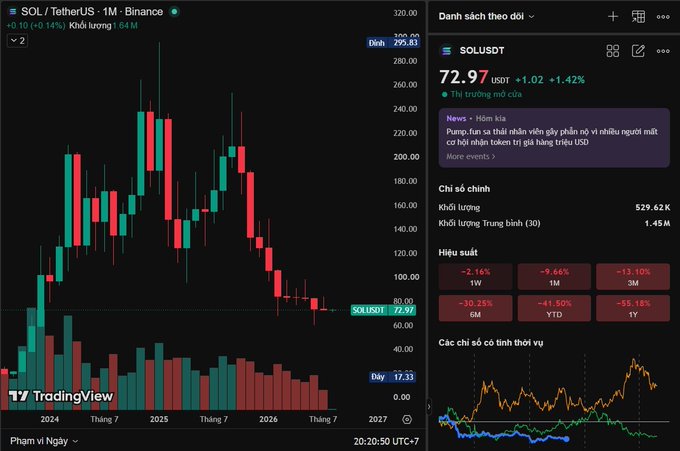Click the 2026 label on time axis
Viewport: 680px width, 451px height.
point(268,419)
